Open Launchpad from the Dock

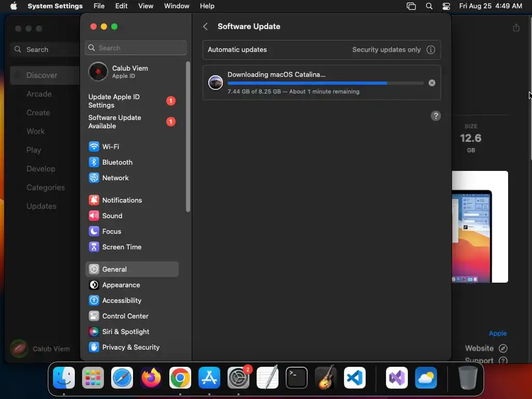coord(93,378)
